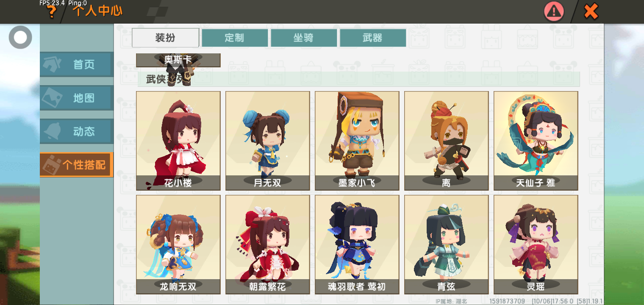Open 动态 notifications bell entry
The height and width of the screenshot is (305, 644).
[x=77, y=131]
